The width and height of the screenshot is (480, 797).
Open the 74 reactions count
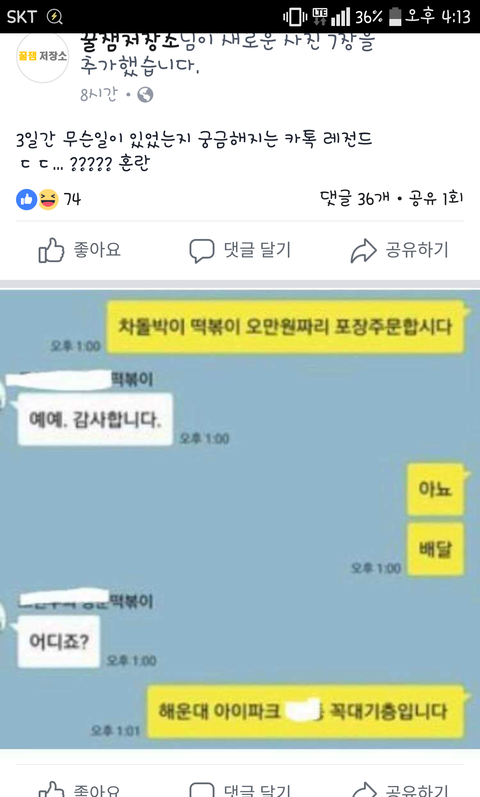72,199
